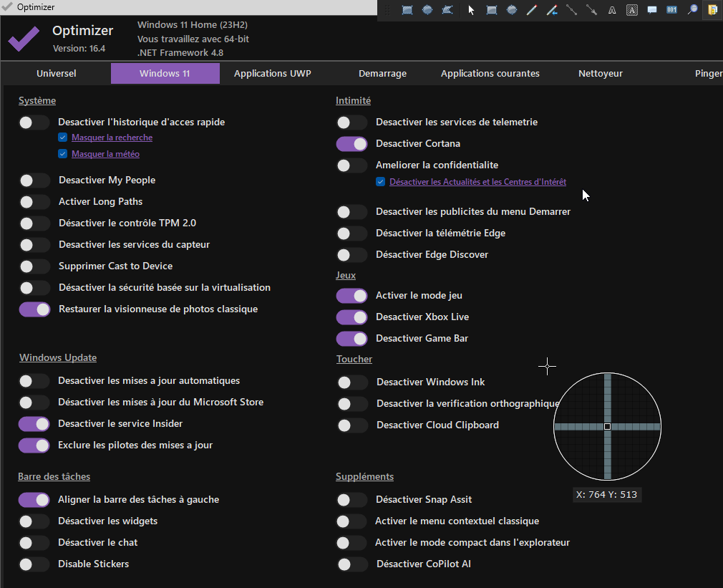This screenshot has height=588, width=723.
Task: Enable mode compact dans l'explorateur
Action: [x=351, y=543]
